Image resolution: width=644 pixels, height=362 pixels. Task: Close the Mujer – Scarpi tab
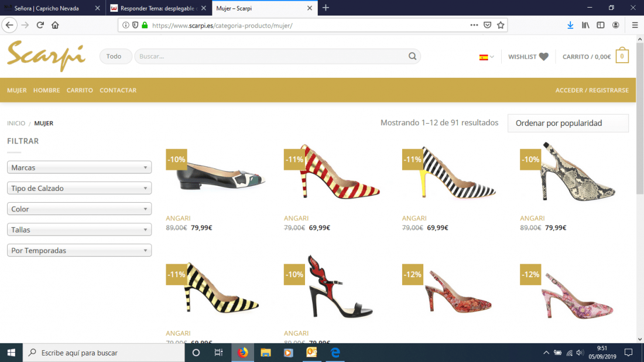(x=309, y=8)
